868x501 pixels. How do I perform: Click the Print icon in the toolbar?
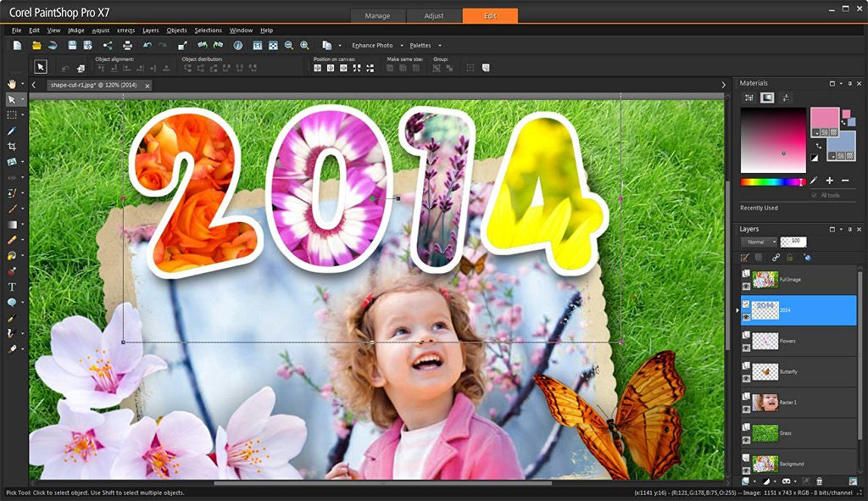click(x=127, y=45)
